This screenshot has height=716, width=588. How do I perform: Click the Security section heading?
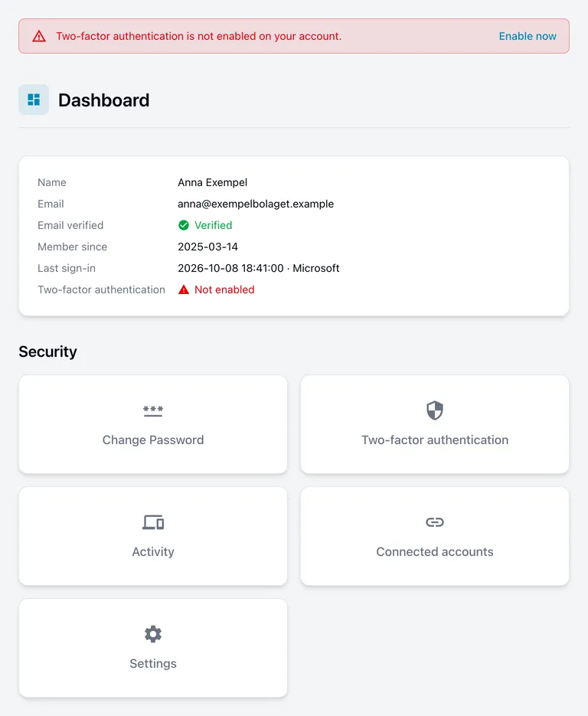click(x=48, y=351)
